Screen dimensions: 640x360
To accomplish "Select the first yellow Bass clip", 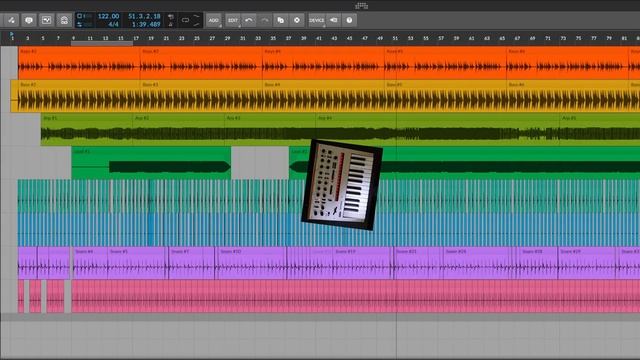I will pos(76,96).
